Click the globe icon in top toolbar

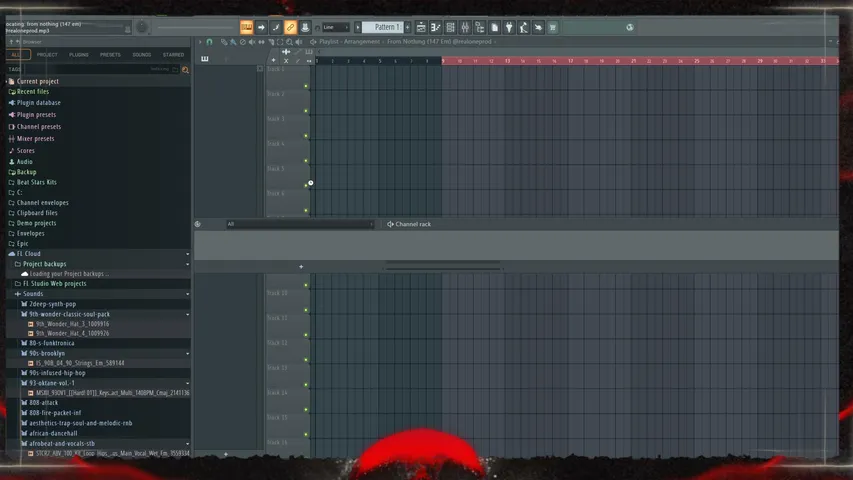click(630, 27)
